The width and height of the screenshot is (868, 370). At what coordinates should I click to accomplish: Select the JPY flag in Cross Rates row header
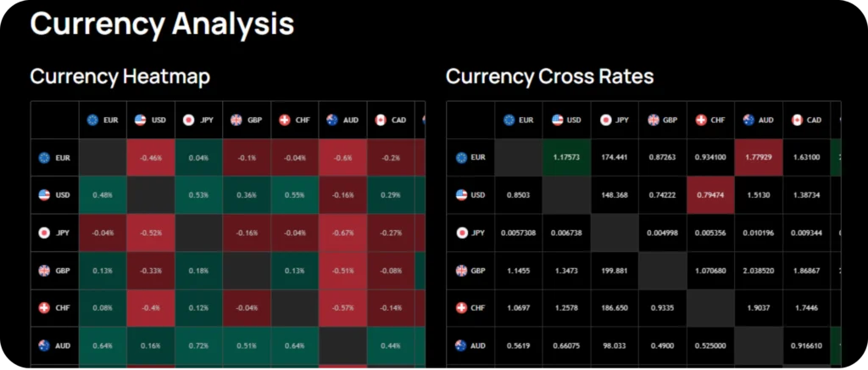[x=461, y=233]
